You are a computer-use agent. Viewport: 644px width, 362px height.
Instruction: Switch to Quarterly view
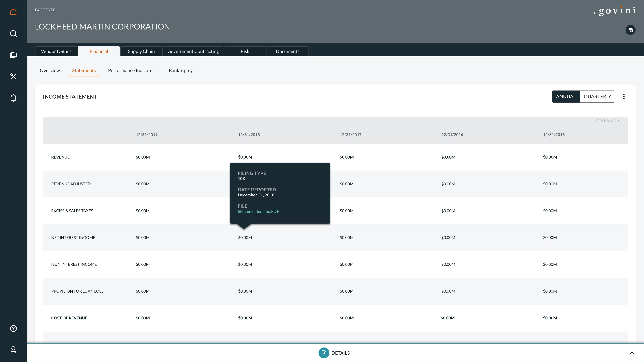597,96
